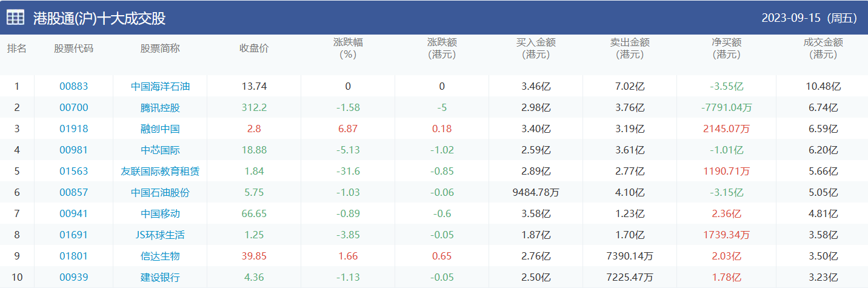Viewport: 868px width, 288px height.
Task: Click the 收盘价 column header
Action: click(x=254, y=49)
